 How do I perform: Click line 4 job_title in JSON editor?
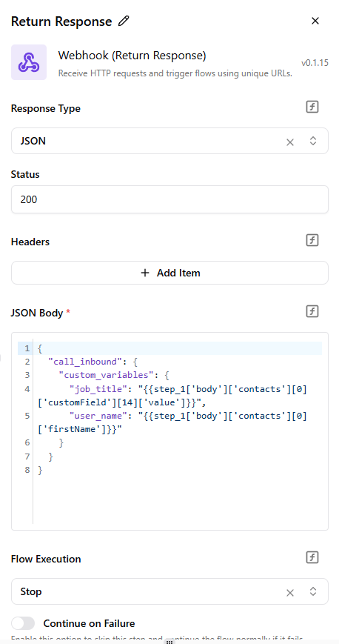[x=97, y=389]
